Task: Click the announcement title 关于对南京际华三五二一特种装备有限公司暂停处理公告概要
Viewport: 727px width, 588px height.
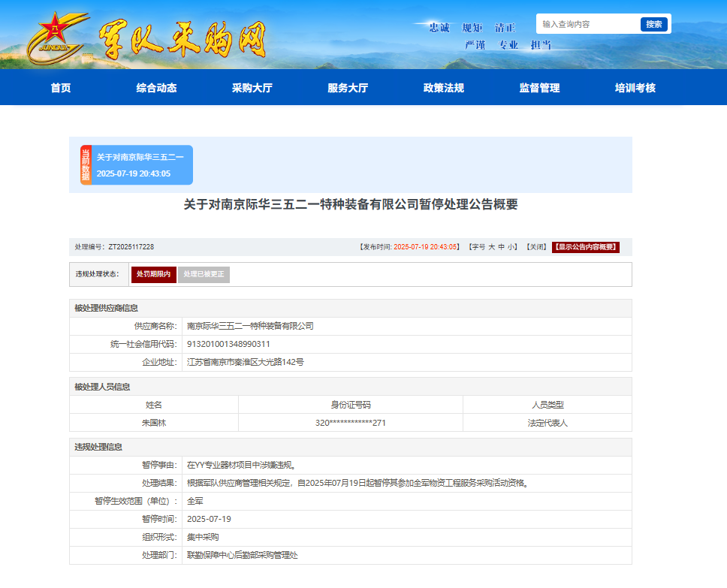Action: tap(351, 204)
